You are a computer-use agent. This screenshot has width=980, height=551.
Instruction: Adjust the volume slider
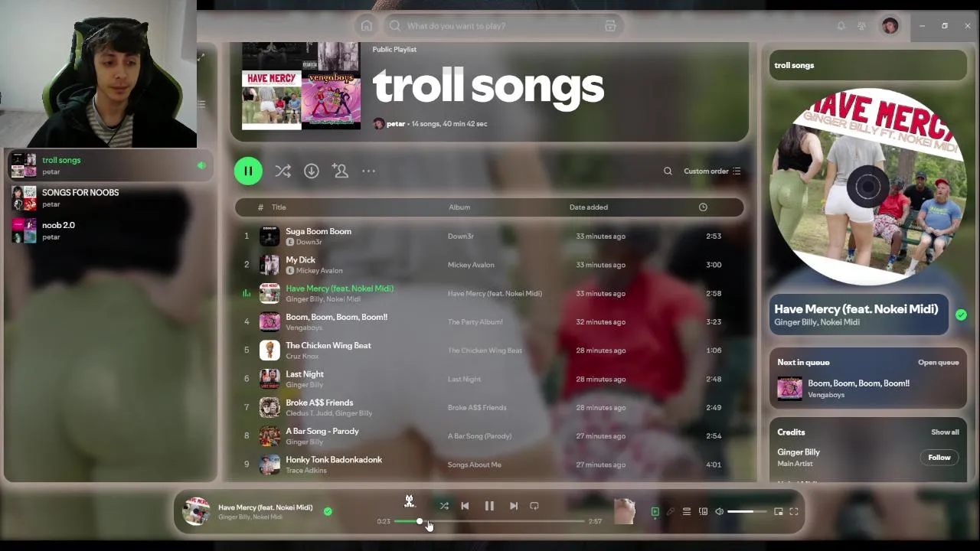point(748,512)
